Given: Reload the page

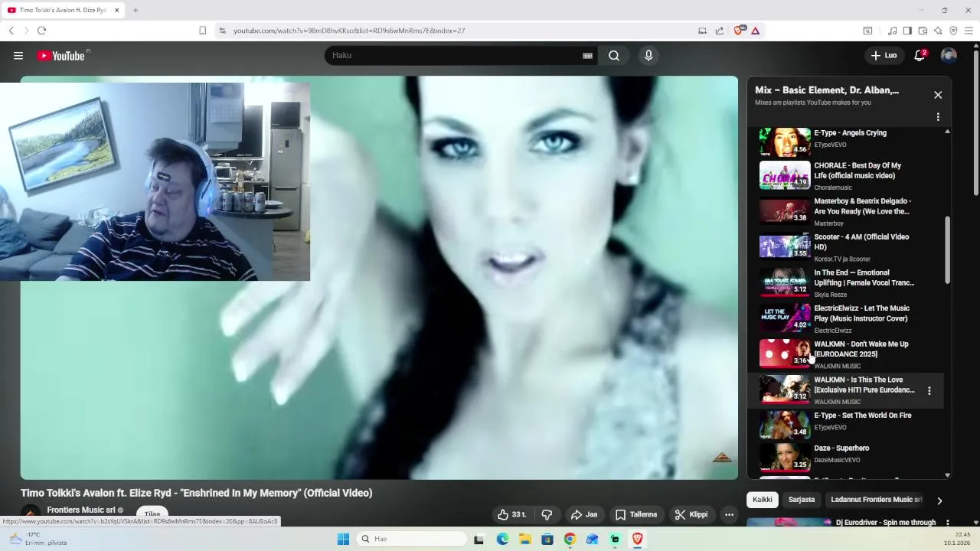Looking at the screenshot, I should (41, 31).
